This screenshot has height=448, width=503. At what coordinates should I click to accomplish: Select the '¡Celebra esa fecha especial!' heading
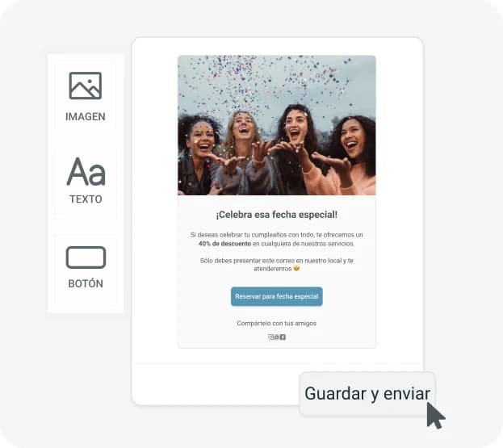(277, 215)
